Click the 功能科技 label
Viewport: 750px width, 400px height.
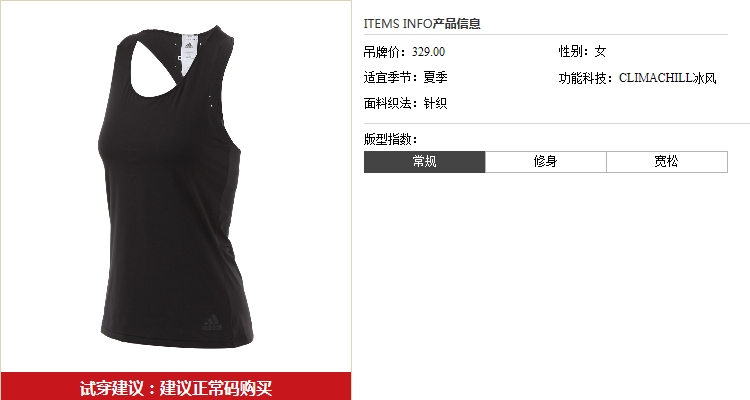tap(586, 78)
